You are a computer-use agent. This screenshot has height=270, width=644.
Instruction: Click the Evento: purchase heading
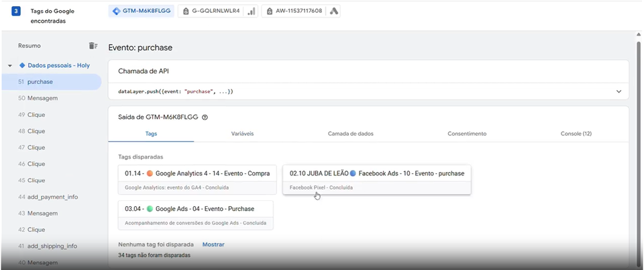140,48
